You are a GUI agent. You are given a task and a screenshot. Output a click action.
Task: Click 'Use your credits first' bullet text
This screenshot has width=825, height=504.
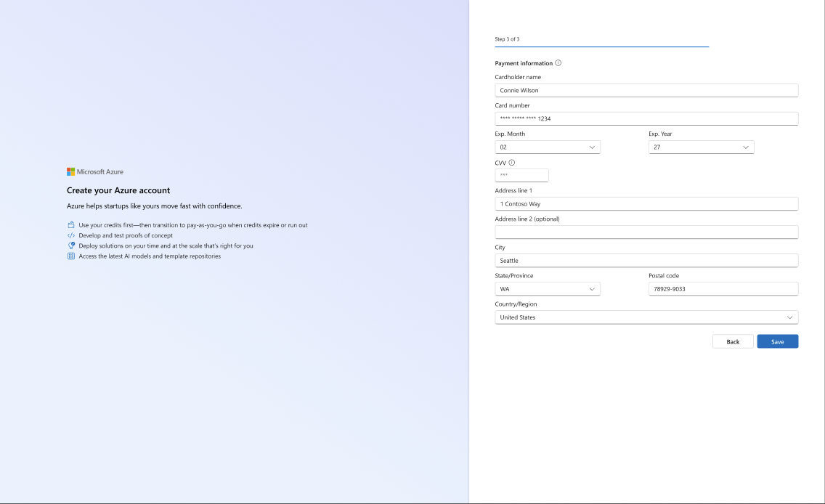tap(193, 225)
